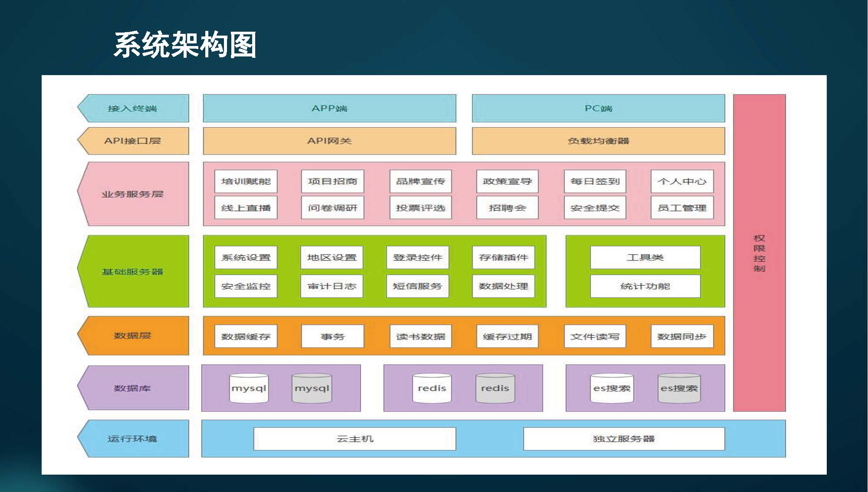Image resolution: width=868 pixels, height=492 pixels.
Task: Click the 负载均衡器 block
Action: pyautogui.click(x=598, y=141)
